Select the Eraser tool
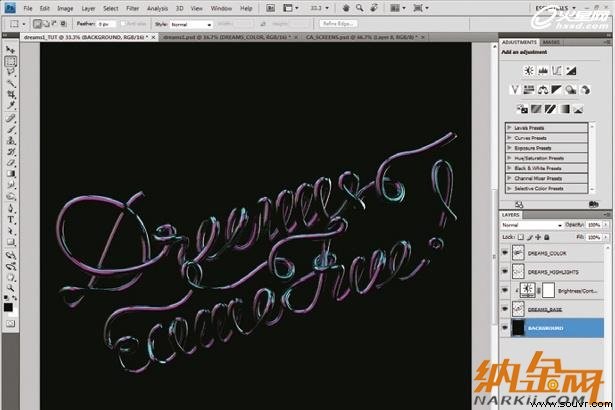 point(11,162)
